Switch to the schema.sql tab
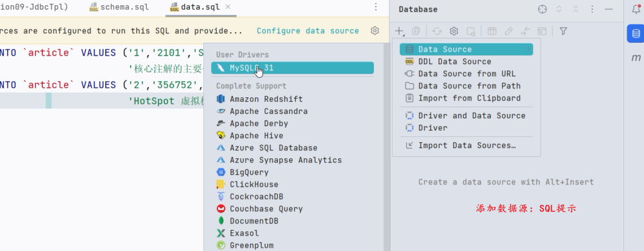This screenshot has height=251, width=644. (x=119, y=8)
